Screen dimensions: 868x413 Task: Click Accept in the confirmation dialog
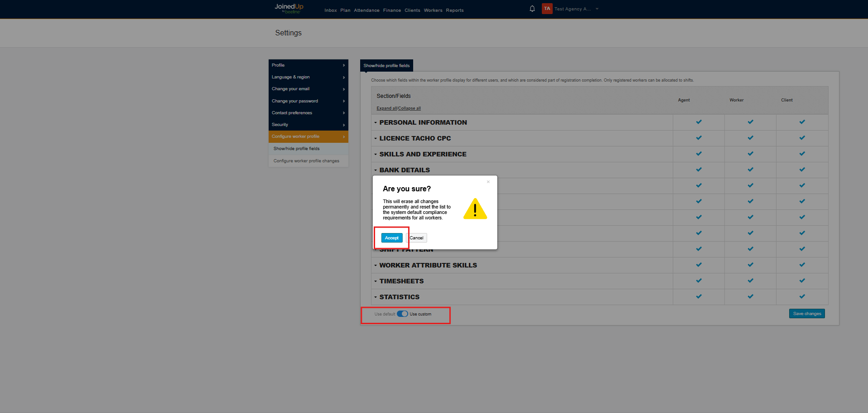[391, 238]
